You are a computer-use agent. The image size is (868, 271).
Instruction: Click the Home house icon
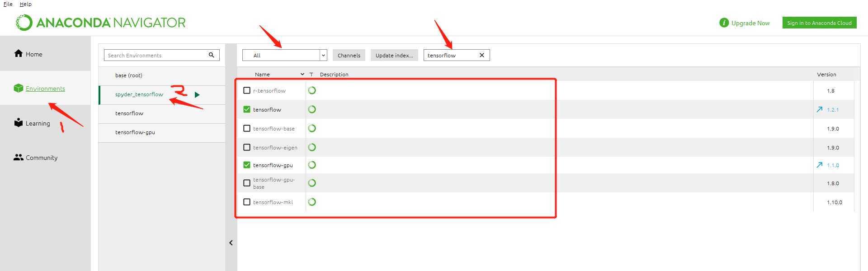(19, 53)
